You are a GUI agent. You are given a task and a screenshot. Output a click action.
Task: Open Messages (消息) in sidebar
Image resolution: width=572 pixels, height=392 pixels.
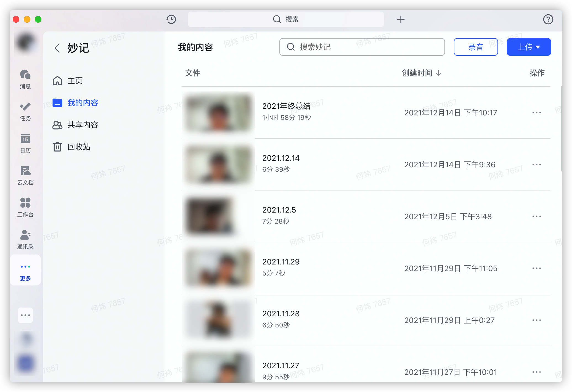pyautogui.click(x=25, y=79)
